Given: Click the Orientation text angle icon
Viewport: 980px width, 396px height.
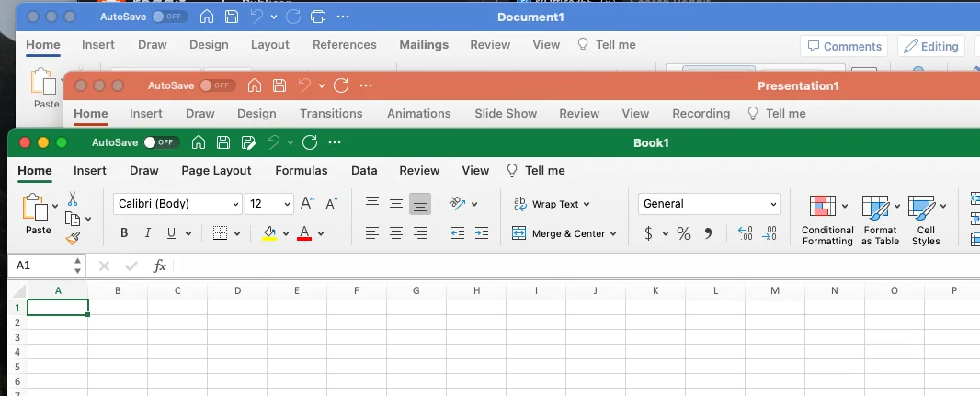Looking at the screenshot, I should [x=458, y=203].
